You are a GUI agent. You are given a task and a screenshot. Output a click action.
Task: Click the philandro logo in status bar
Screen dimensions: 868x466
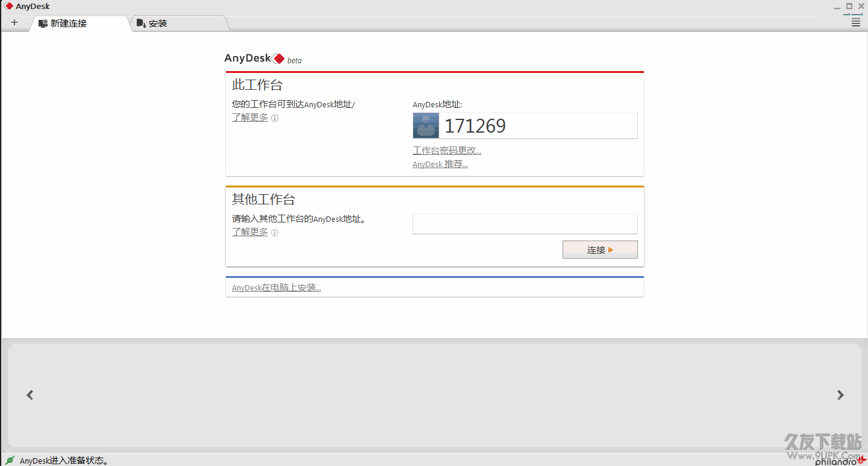pos(840,462)
